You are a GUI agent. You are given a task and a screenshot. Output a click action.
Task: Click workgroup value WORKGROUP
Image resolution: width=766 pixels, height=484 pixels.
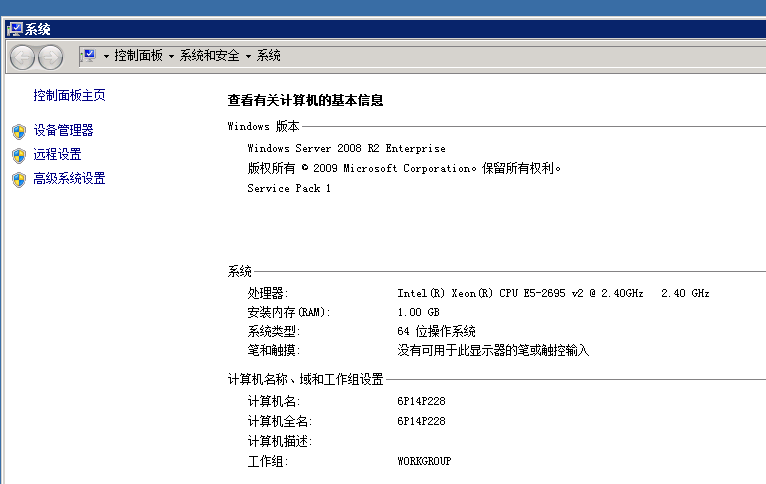tap(424, 461)
